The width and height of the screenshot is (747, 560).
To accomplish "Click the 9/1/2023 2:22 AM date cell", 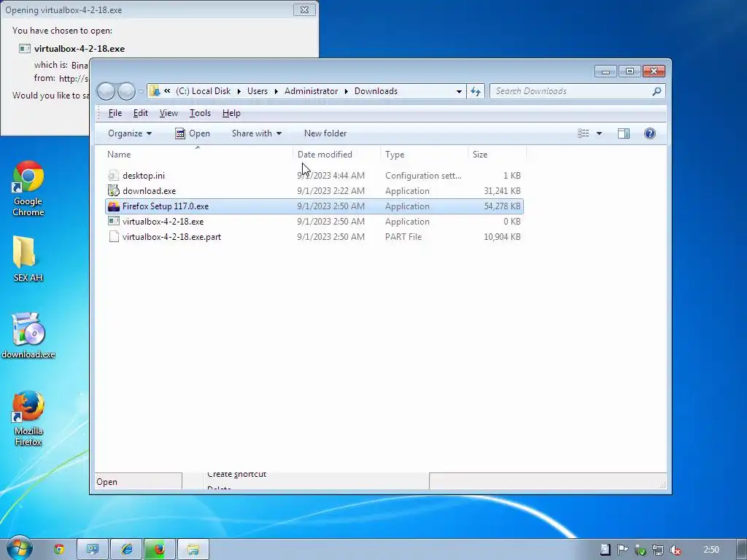I will point(330,190).
